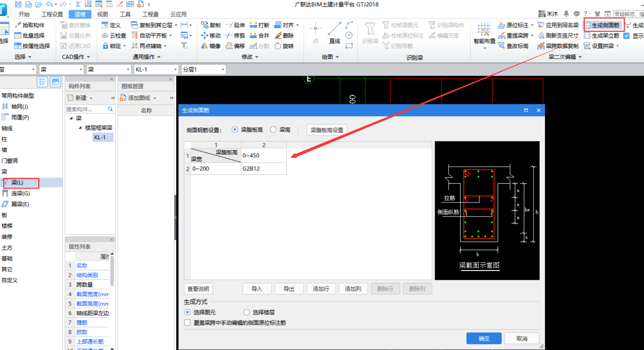Image resolution: width=644 pixels, height=350 pixels.
Task: Switch to 视图 ribbon tab
Action: pos(103,14)
